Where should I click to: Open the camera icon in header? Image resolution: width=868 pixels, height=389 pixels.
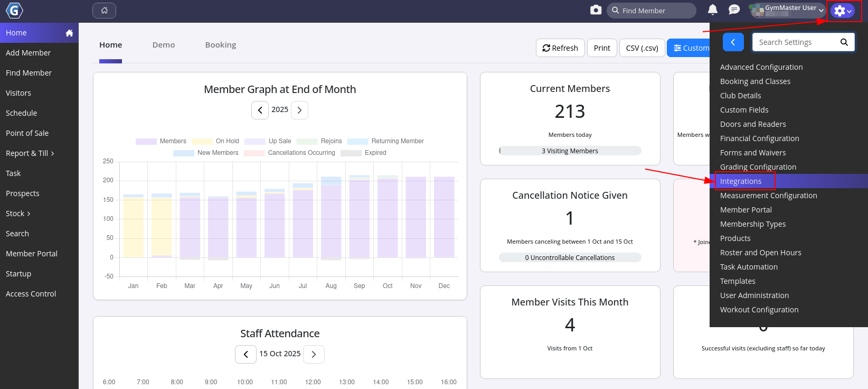pyautogui.click(x=596, y=10)
